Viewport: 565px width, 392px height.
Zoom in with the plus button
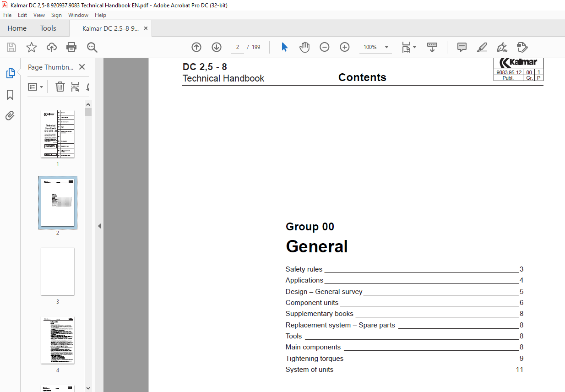345,47
